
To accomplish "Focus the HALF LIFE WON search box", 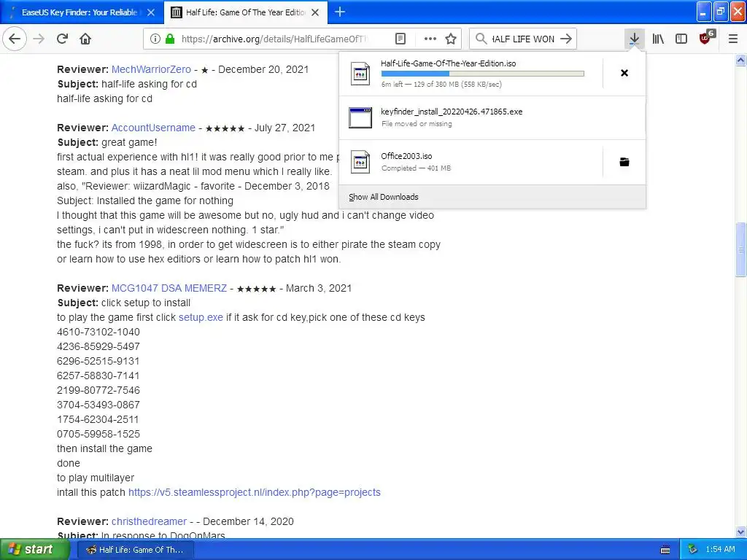I will pos(523,39).
